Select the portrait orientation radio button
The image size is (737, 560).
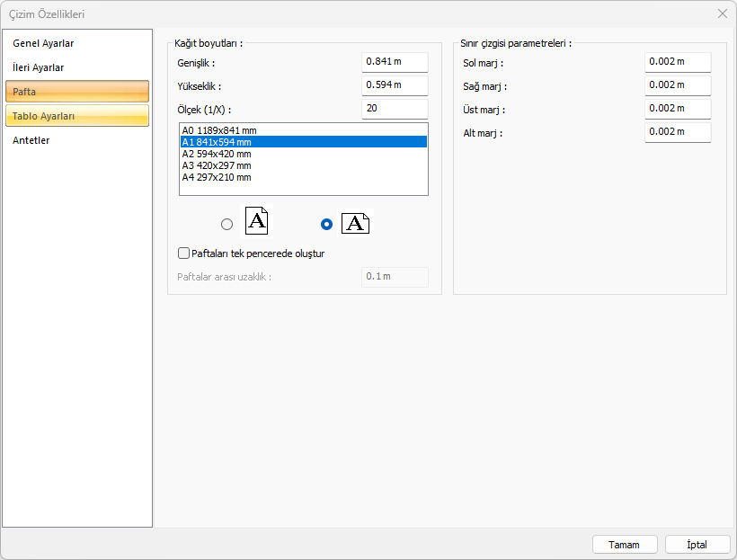pos(226,225)
